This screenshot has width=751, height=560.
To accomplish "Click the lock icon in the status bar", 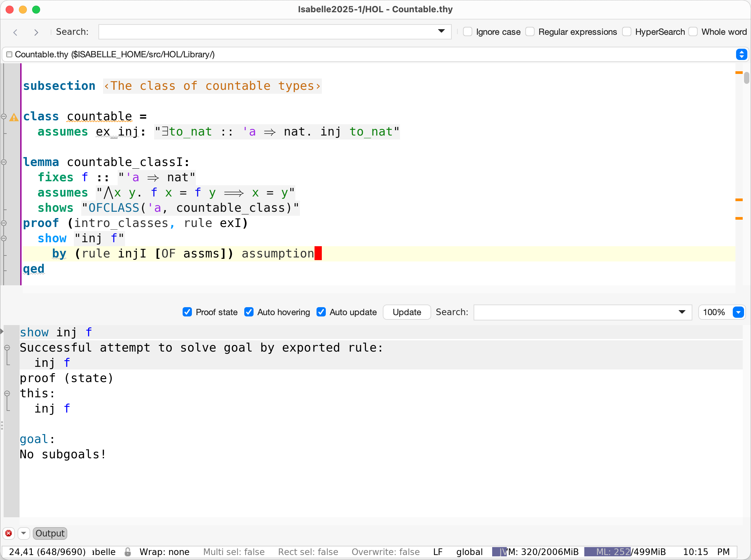I will coord(128,552).
